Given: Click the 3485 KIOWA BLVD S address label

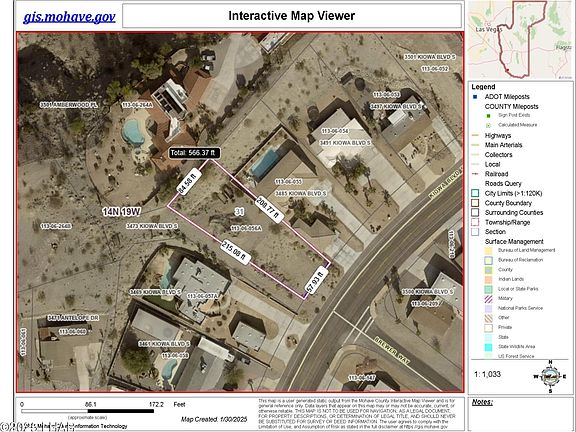Looking at the screenshot, I should point(300,193).
